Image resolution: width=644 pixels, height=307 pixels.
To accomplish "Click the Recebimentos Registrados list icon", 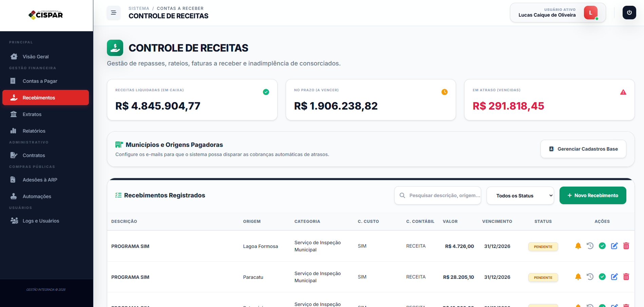I will point(118,195).
